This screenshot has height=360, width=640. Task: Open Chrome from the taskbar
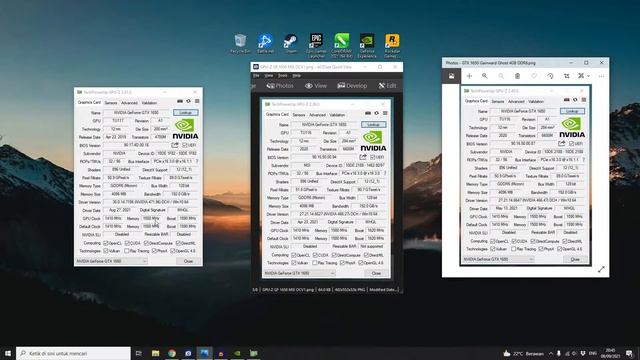click(x=172, y=353)
